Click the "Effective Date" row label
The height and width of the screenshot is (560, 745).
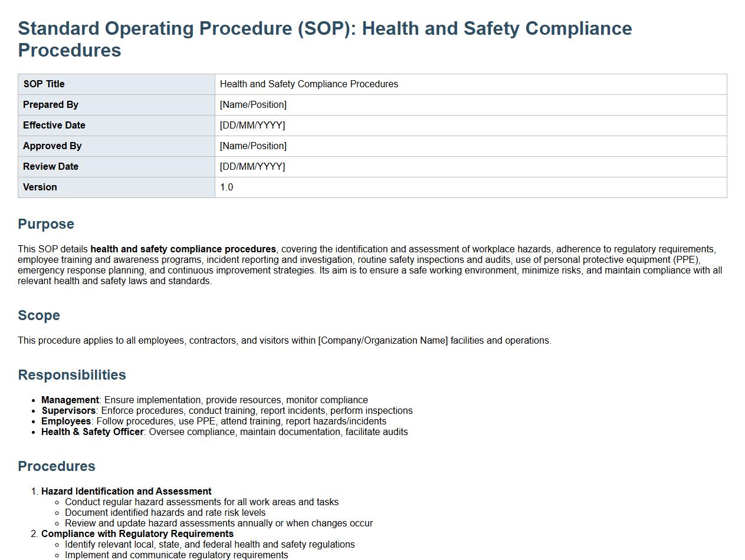[54, 126]
